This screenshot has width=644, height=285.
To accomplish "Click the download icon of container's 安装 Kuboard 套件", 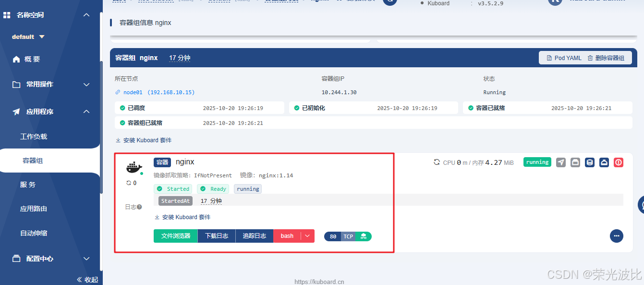I will 157,217.
